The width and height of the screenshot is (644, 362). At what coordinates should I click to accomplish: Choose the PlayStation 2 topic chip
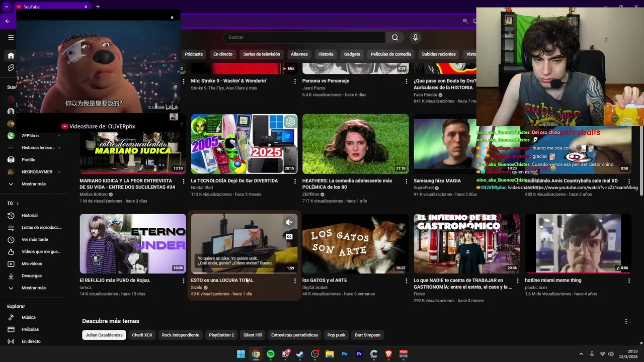point(221,335)
